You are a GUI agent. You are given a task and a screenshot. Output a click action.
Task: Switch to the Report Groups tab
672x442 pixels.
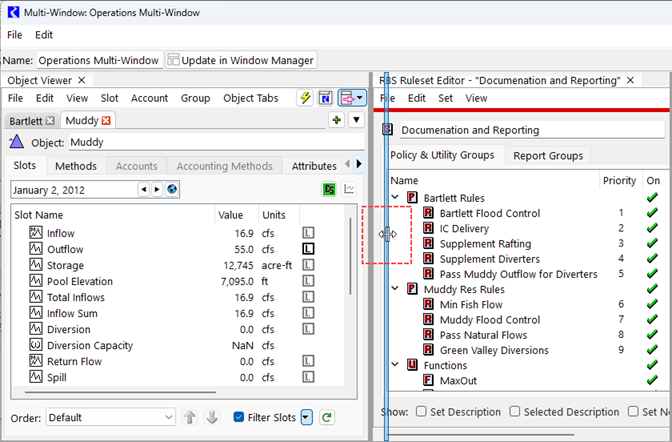coord(548,156)
